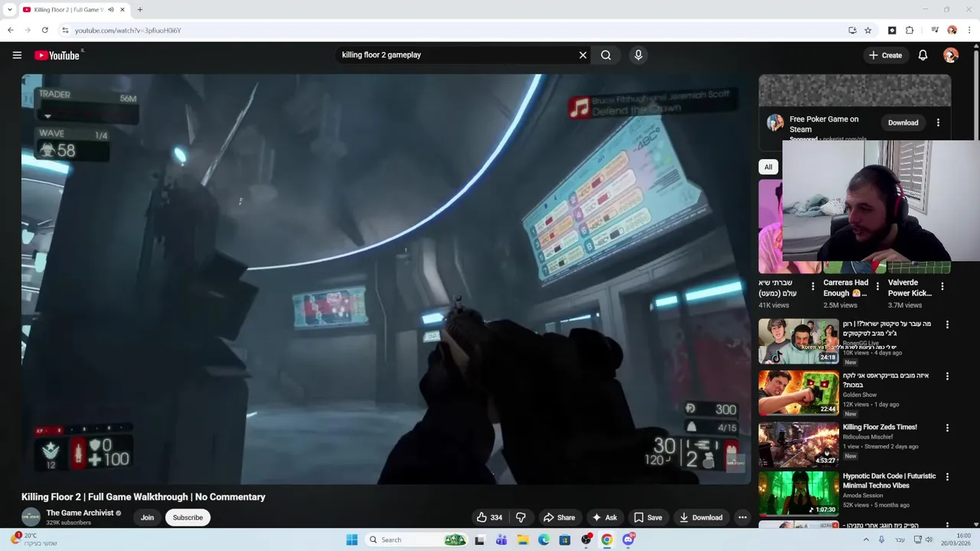Open Chrome extensions puzzle icon

click(x=910, y=31)
